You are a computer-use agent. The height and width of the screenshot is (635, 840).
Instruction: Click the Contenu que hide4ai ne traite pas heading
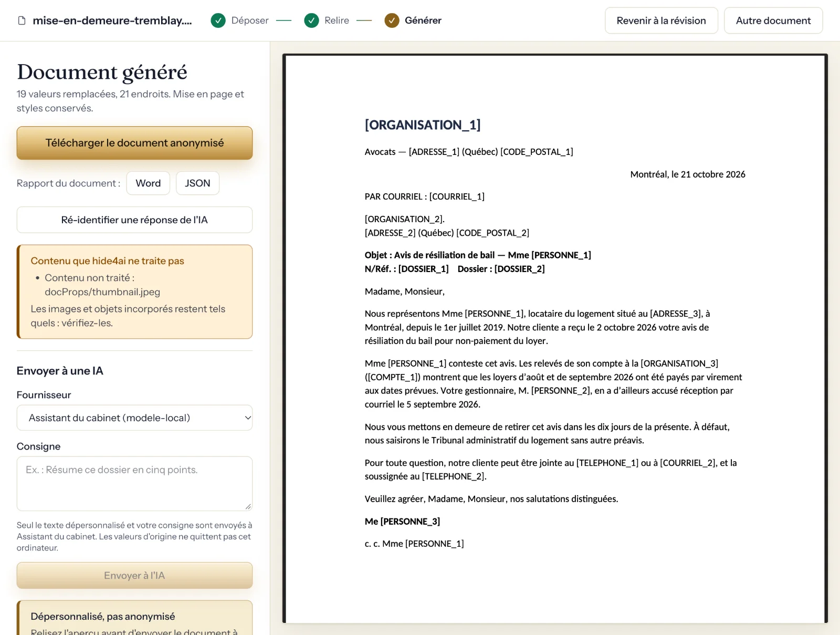[x=108, y=261]
